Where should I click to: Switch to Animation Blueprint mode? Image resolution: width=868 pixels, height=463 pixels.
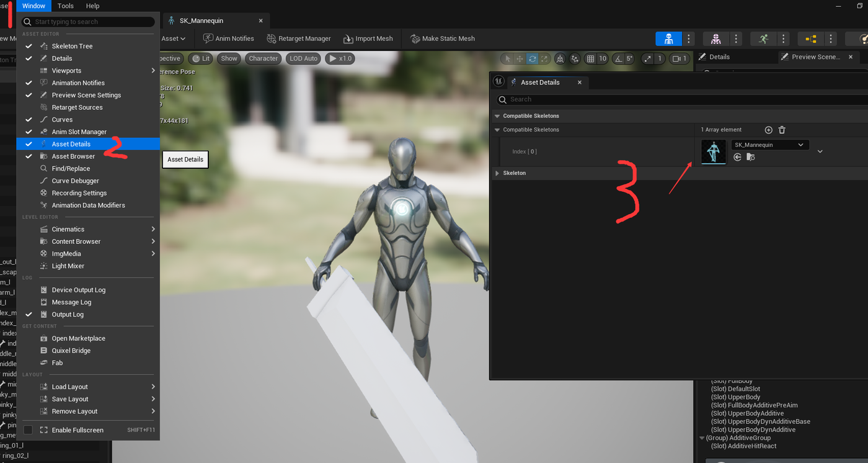(x=811, y=38)
